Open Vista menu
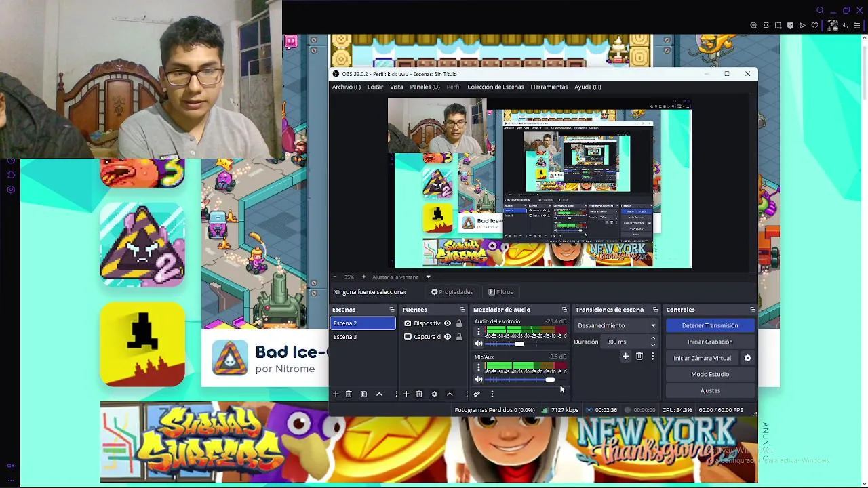868x488 pixels. pos(396,87)
